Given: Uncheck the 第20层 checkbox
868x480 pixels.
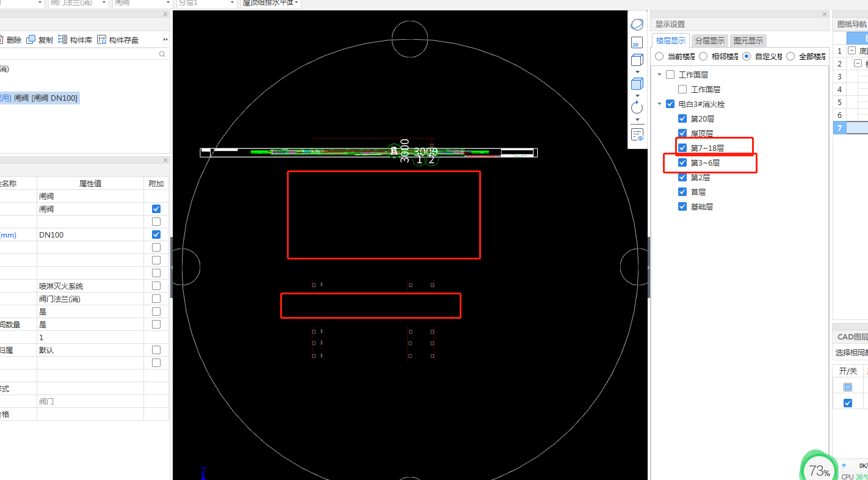Looking at the screenshot, I should click(x=682, y=118).
